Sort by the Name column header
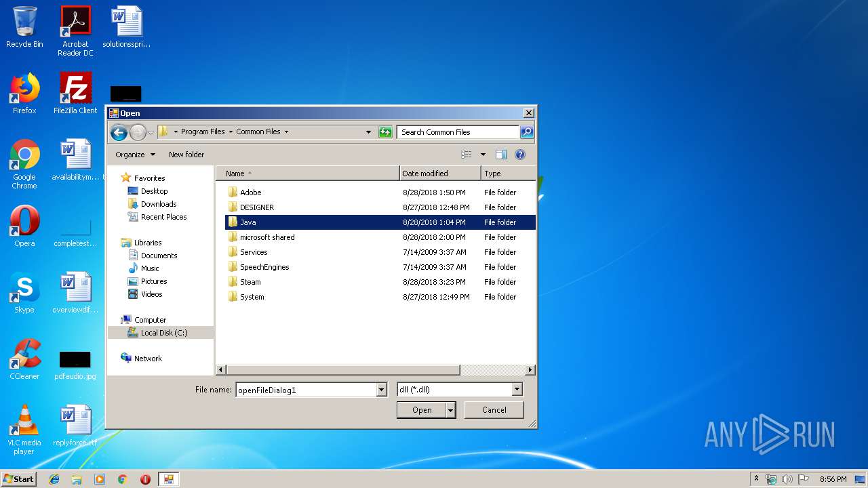 307,174
